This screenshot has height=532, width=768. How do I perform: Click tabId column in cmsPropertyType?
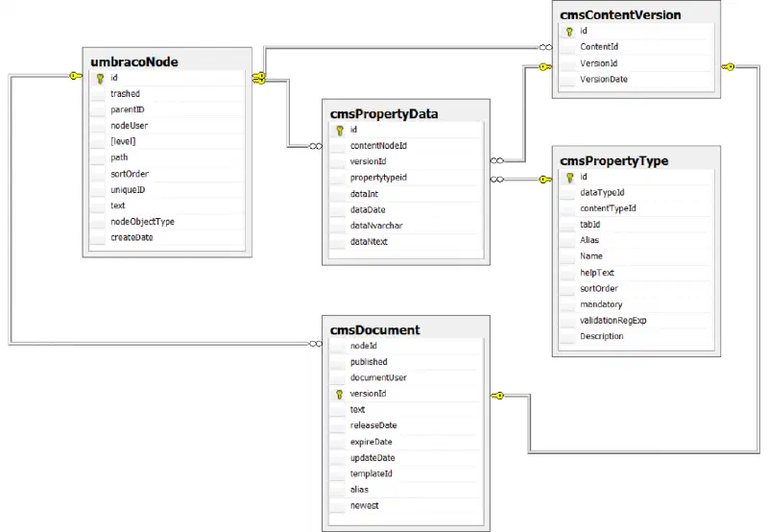(x=636, y=225)
